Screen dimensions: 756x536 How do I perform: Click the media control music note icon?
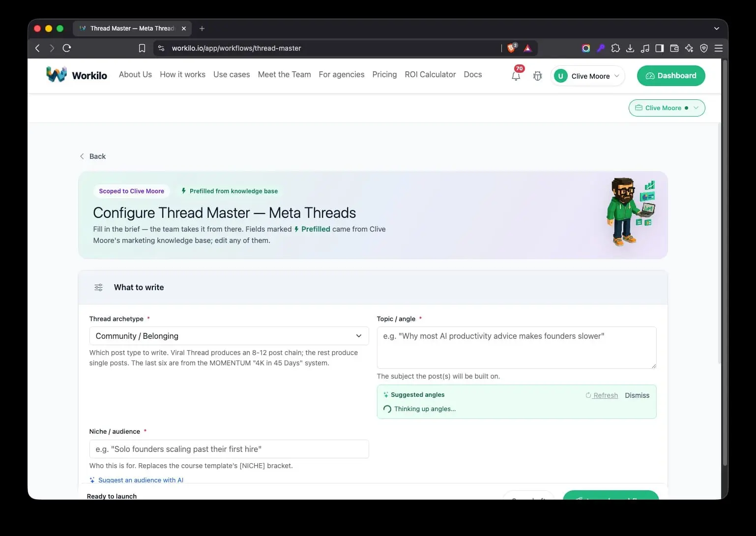pos(645,48)
